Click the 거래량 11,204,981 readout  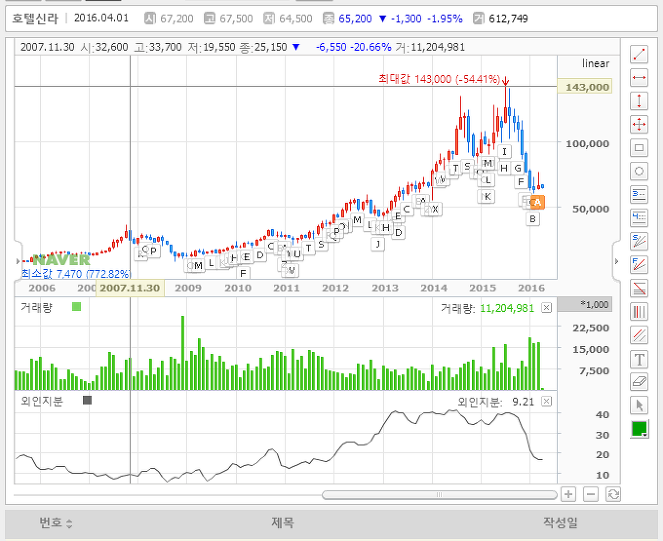point(487,308)
